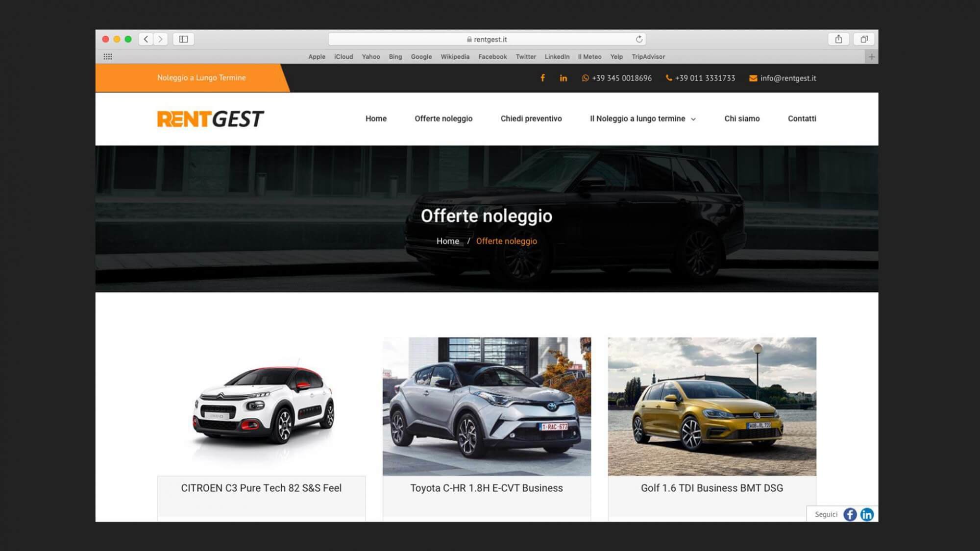Click the rentgest.it address bar
980x551 pixels.
tap(487, 39)
